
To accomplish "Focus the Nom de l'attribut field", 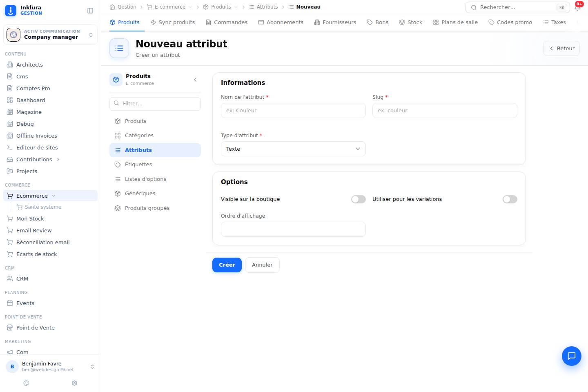I will point(293,111).
